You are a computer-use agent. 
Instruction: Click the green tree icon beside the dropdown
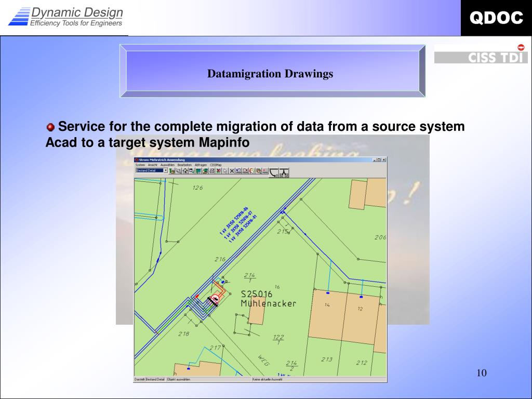pos(172,171)
